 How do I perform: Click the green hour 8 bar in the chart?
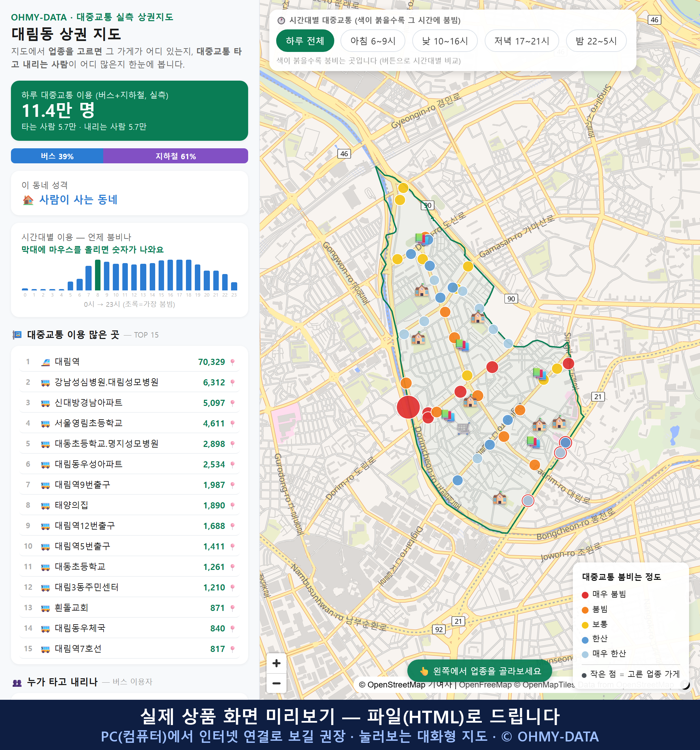click(98, 275)
